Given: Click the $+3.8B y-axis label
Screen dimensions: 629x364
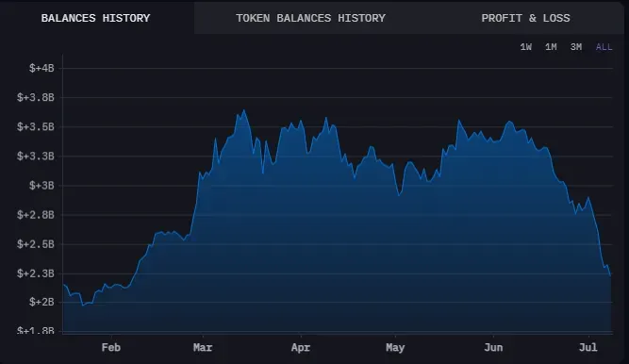Looking at the screenshot, I should click(35, 97).
